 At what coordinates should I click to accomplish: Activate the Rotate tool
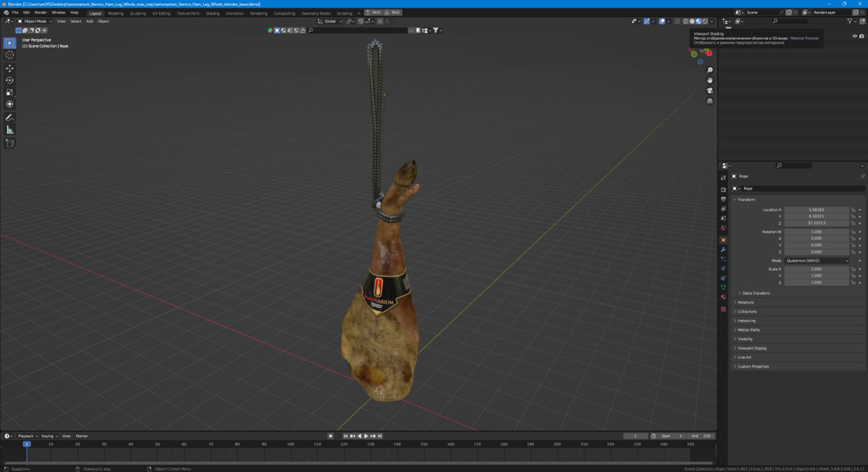(9, 81)
